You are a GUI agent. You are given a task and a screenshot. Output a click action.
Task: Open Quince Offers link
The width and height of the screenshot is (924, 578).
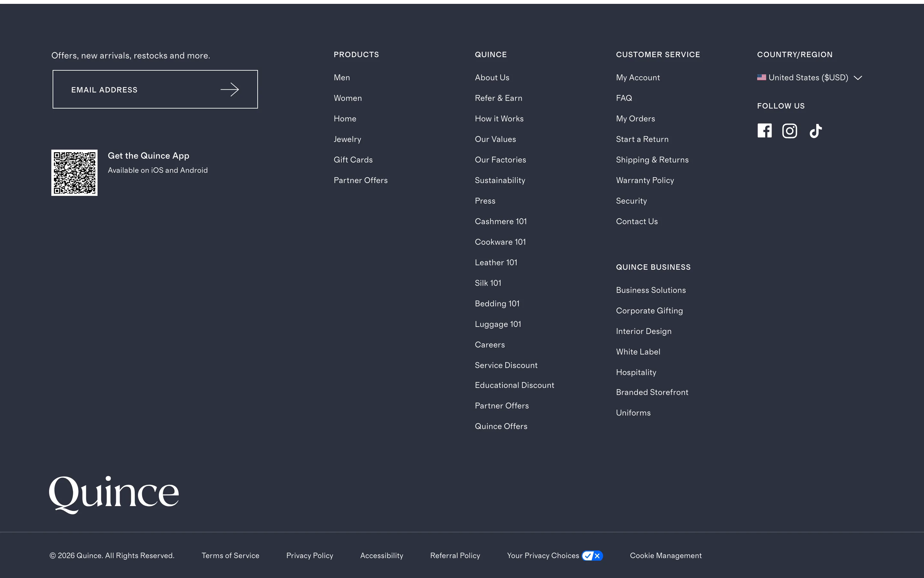pyautogui.click(x=501, y=426)
